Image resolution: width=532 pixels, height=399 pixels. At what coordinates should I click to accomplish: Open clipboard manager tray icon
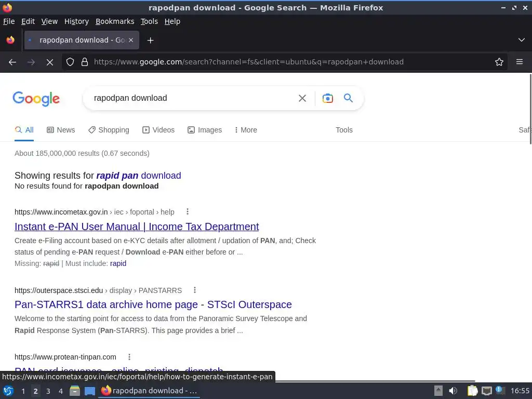(x=472, y=391)
